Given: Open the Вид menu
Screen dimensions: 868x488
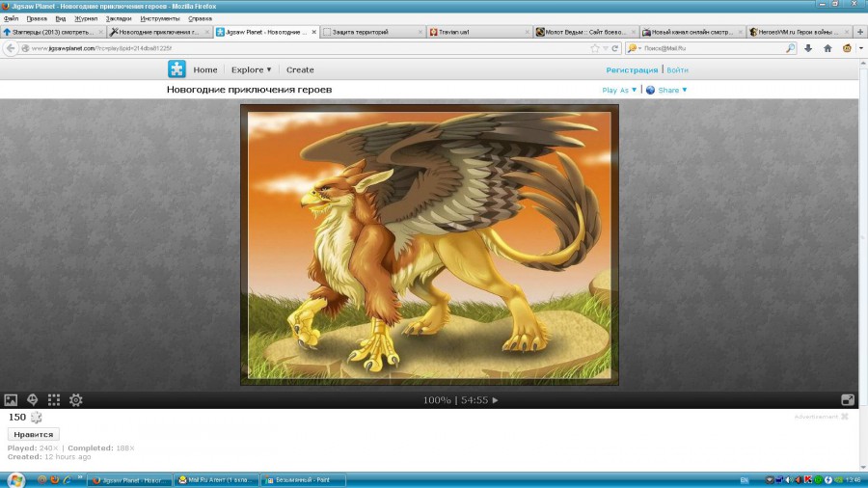Looking at the screenshot, I should click(x=61, y=19).
